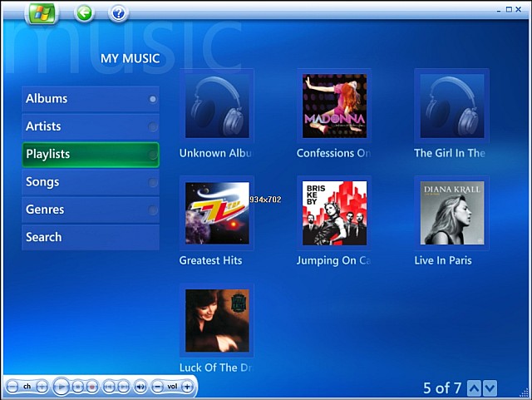Click the 'Luck Of The Dr' title text
The image size is (532, 400).
tap(216, 368)
